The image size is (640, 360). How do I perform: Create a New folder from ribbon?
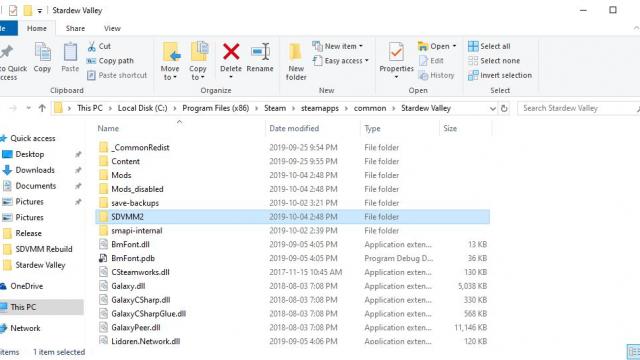(x=296, y=61)
